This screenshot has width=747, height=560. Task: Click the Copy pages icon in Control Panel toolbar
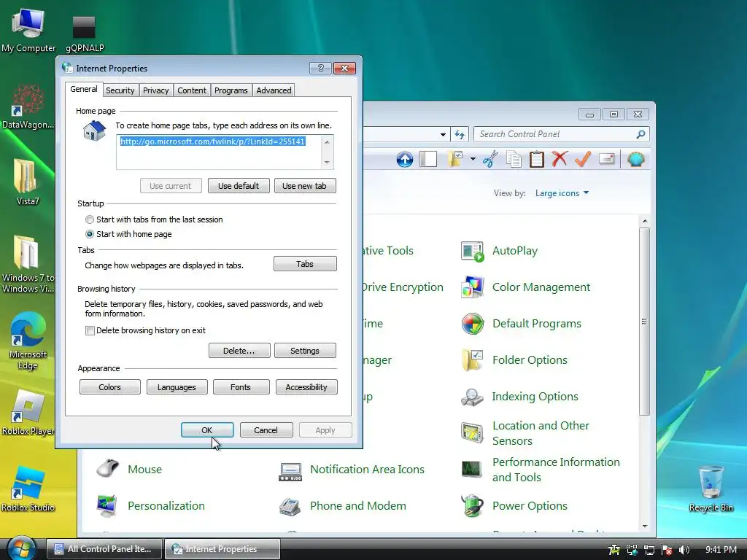pyautogui.click(x=514, y=159)
